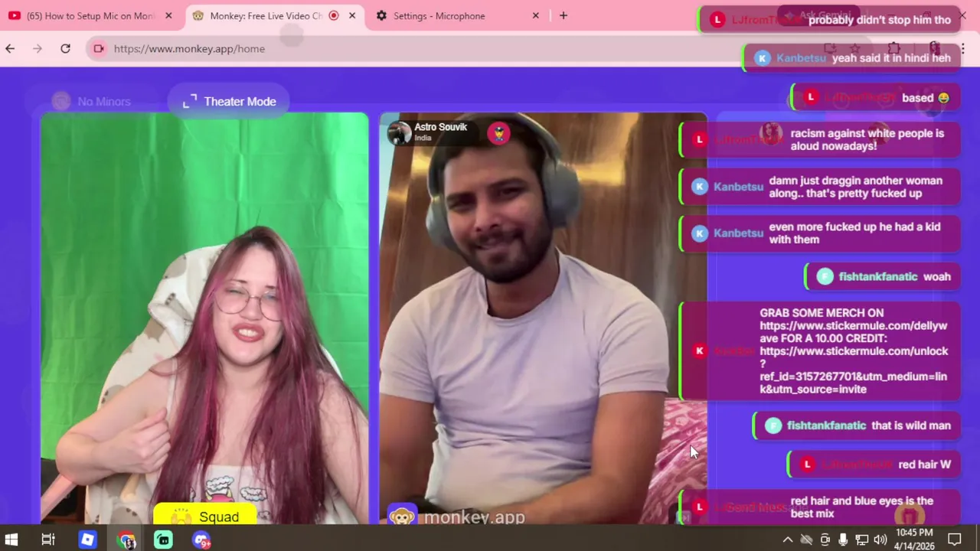Viewport: 980px width, 551px height.
Task: Open a new browser tab
Action: tap(563, 15)
